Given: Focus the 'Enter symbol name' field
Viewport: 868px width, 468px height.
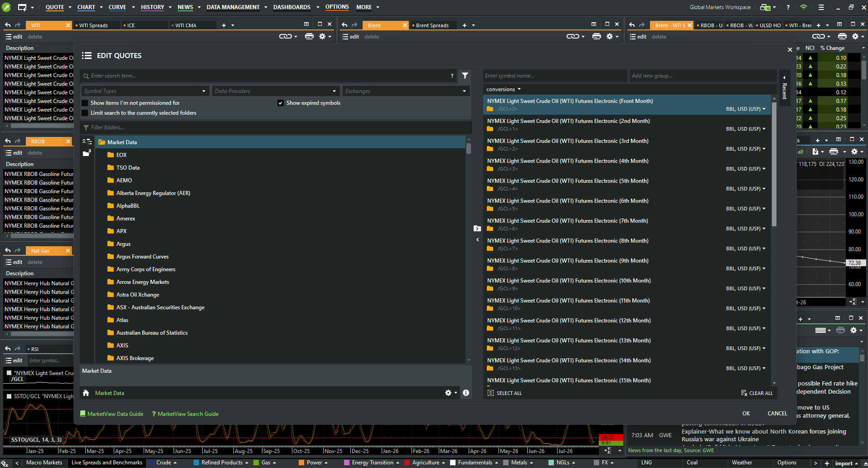Looking at the screenshot, I should [555, 76].
